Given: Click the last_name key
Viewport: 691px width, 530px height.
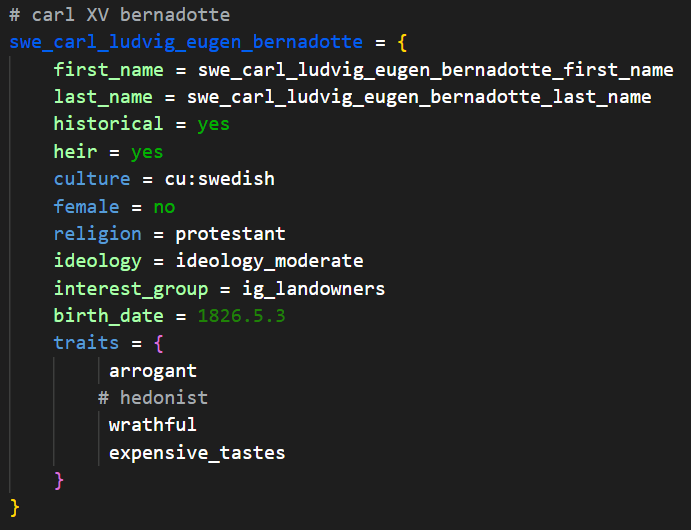Looking at the screenshot, I should tap(103, 97).
